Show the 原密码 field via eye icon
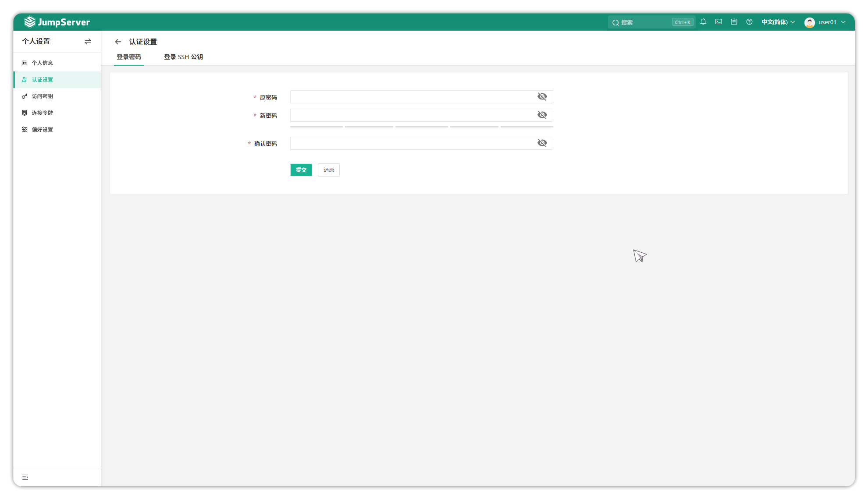The image size is (868, 495). [x=542, y=97]
